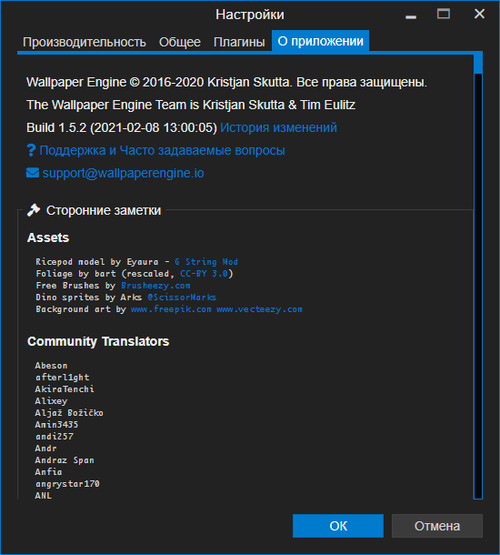This screenshot has width=500, height=555.
Task: Switch to the Производительность tab
Action: click(85, 42)
